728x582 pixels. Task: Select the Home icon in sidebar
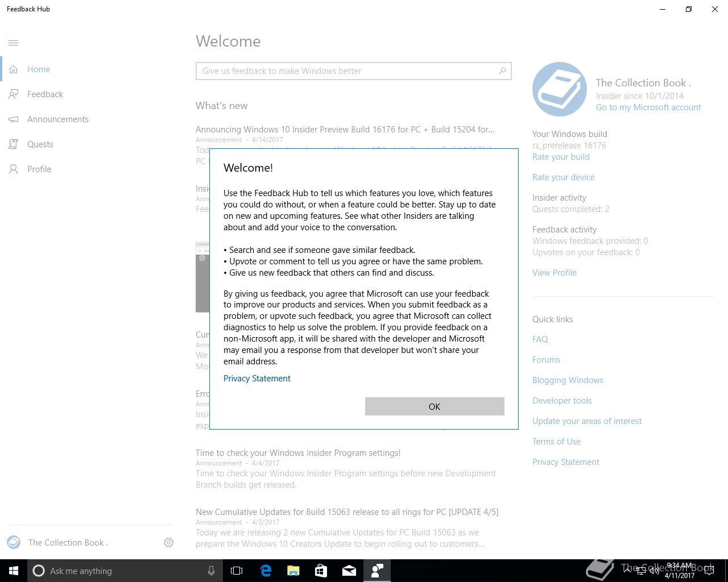pos(14,69)
